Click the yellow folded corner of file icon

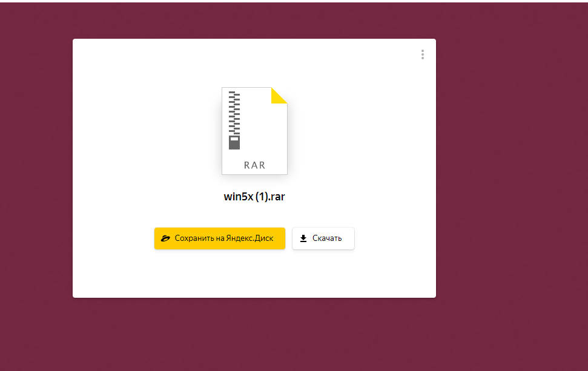click(x=280, y=94)
